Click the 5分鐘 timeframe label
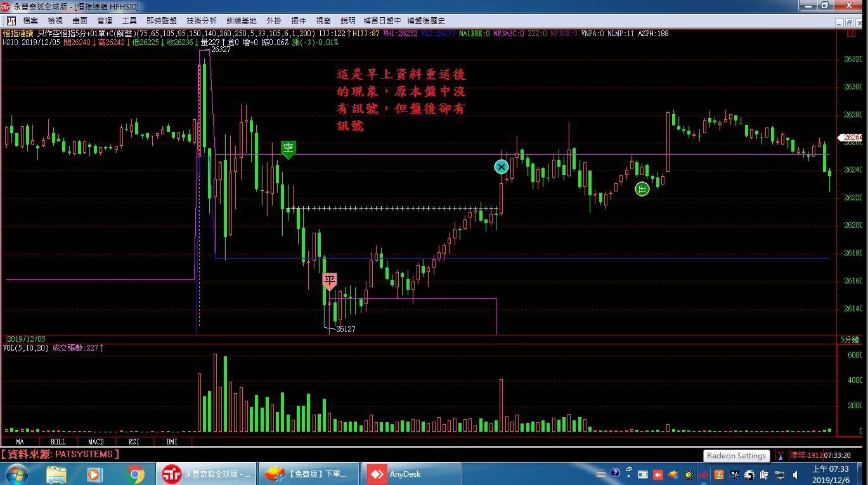The width and height of the screenshot is (868, 485). click(850, 339)
